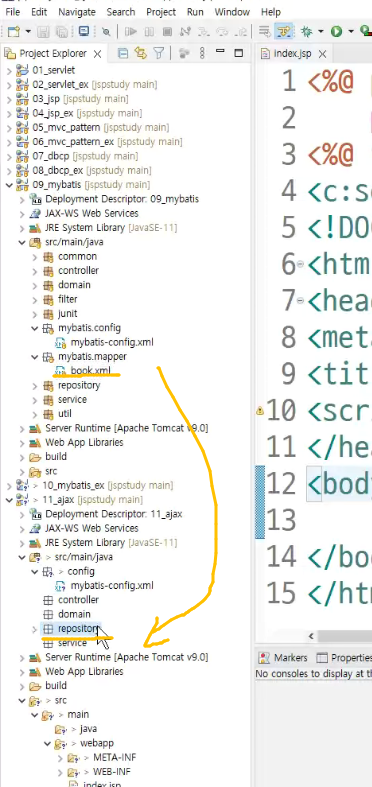Collapse the 09_mybatis project
Image resolution: width=372 pixels, height=787 pixels.
[9, 185]
